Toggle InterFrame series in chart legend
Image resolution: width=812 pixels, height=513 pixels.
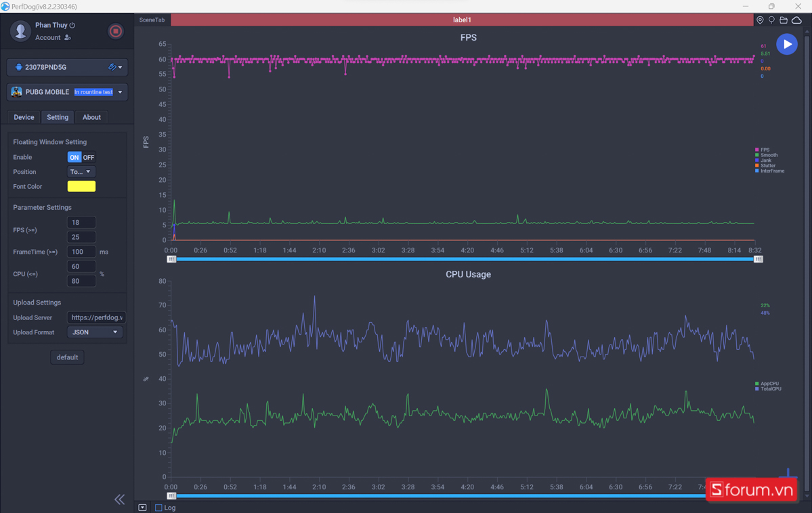[x=769, y=171]
